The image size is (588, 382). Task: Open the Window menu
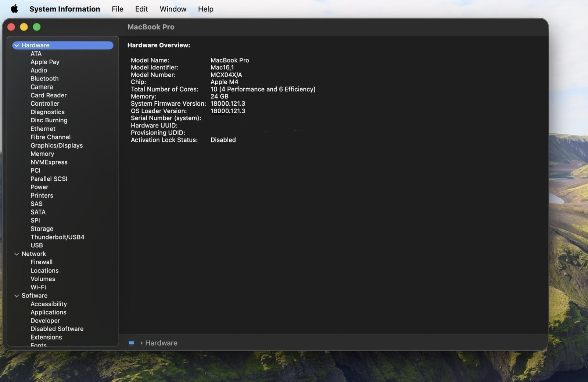173,9
